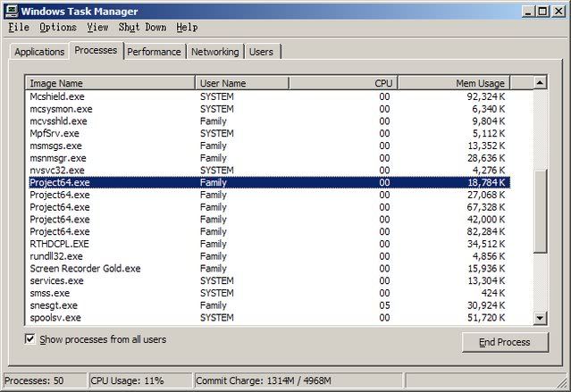Sort by User Name column header
571x392 pixels.
pyautogui.click(x=242, y=83)
